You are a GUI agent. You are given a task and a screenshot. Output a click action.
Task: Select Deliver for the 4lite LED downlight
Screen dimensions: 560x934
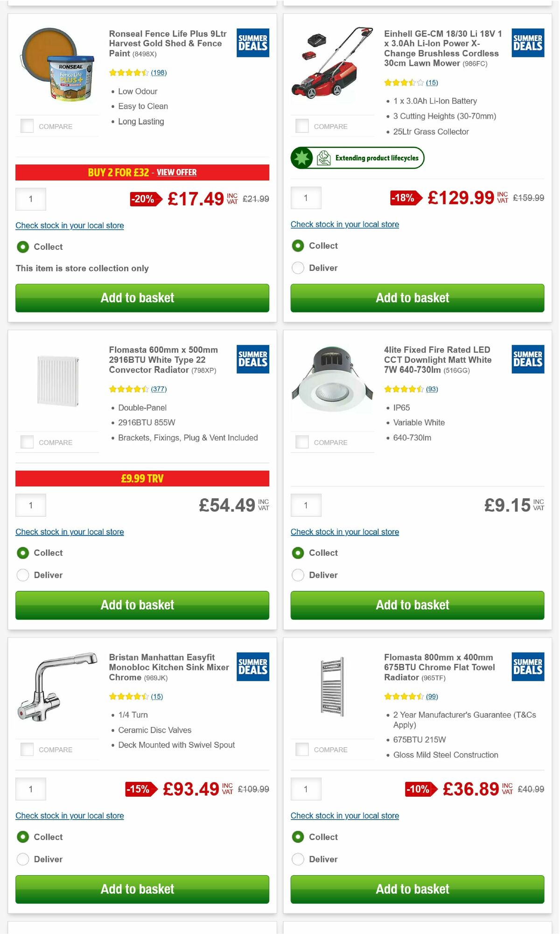[298, 575]
